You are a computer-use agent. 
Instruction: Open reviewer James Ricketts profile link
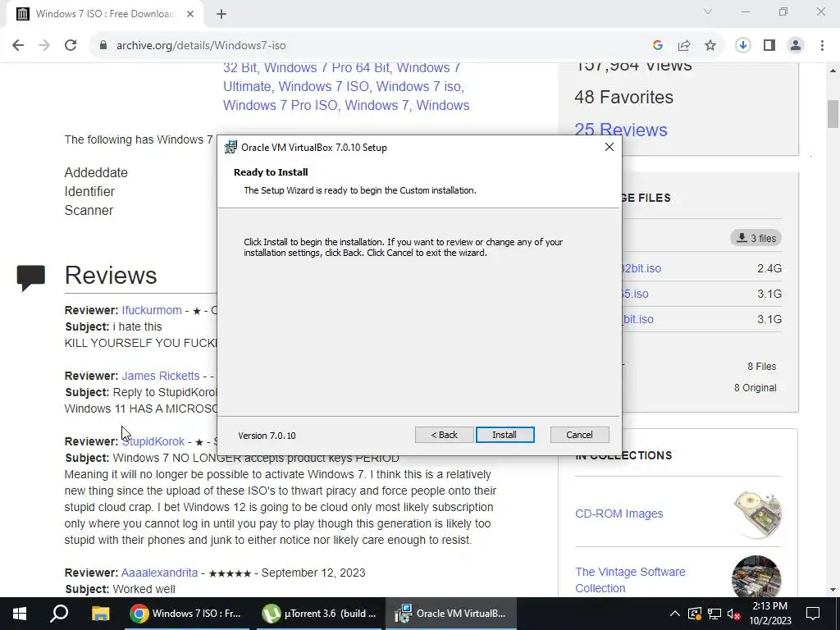[161, 376]
